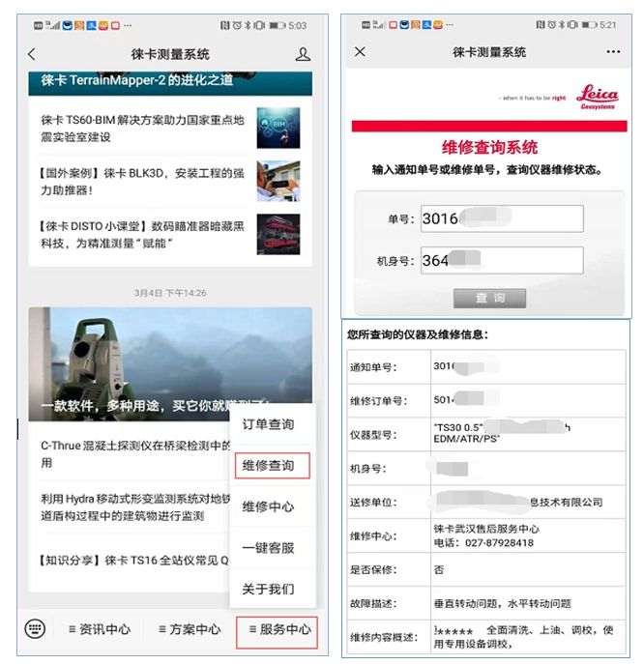Click the phone number 027-87928418

[499, 543]
